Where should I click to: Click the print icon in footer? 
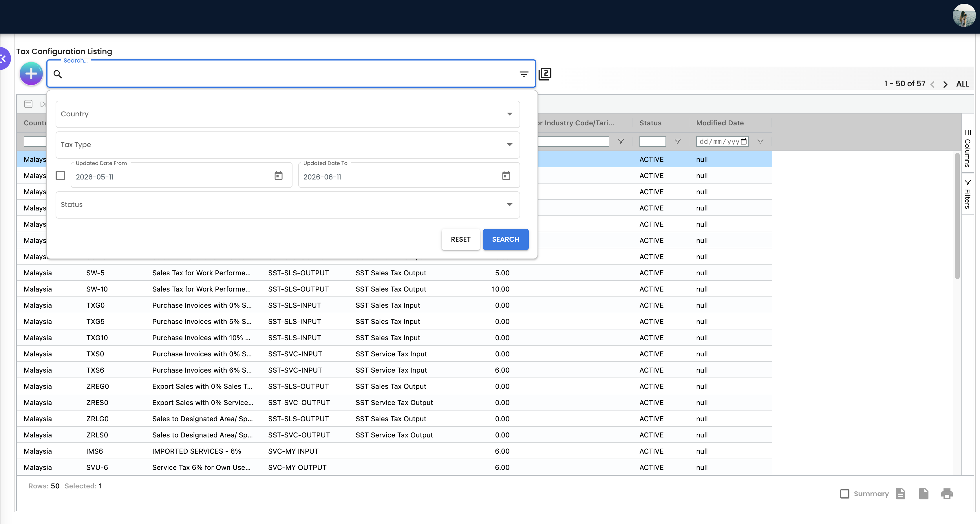pos(947,494)
